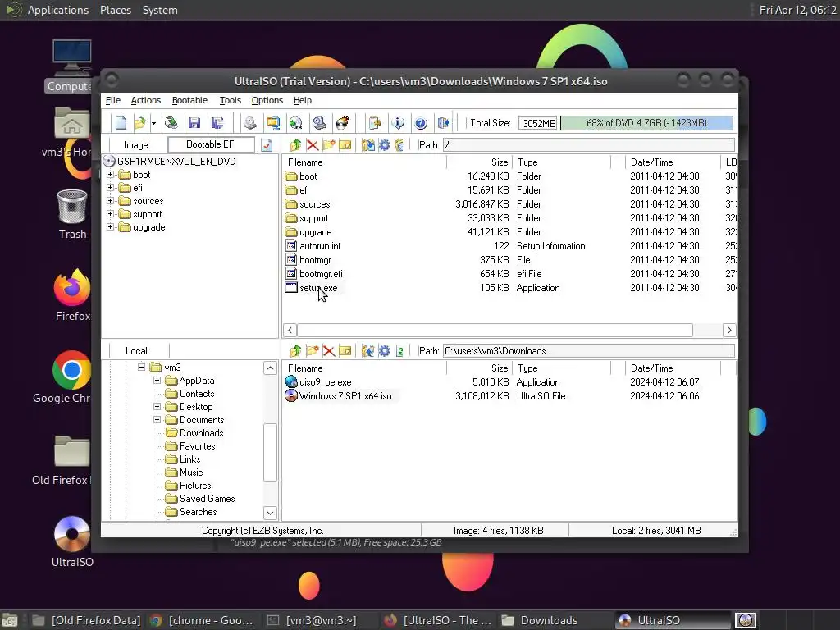Click the Exit door toolbar icon
This screenshot has height=630, width=840.
(x=444, y=123)
